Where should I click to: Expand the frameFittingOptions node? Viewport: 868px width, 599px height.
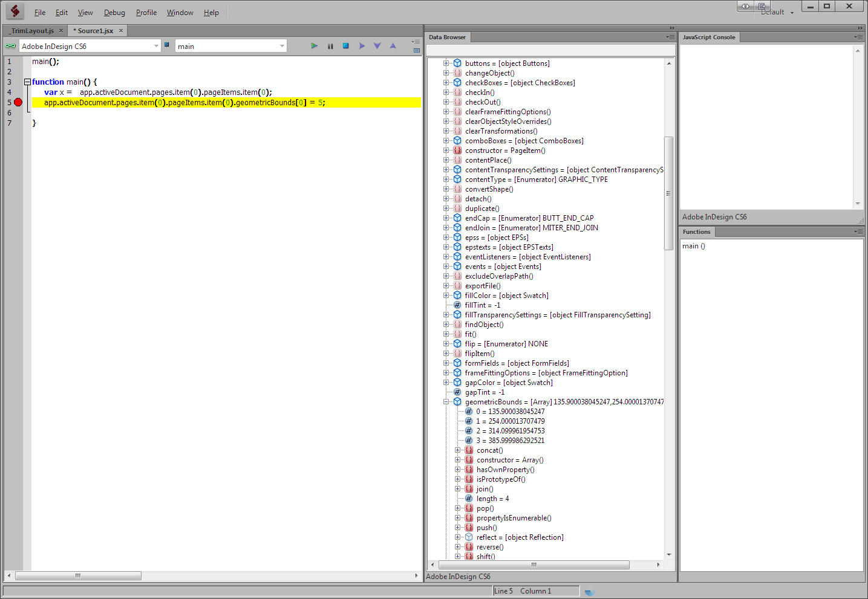446,373
